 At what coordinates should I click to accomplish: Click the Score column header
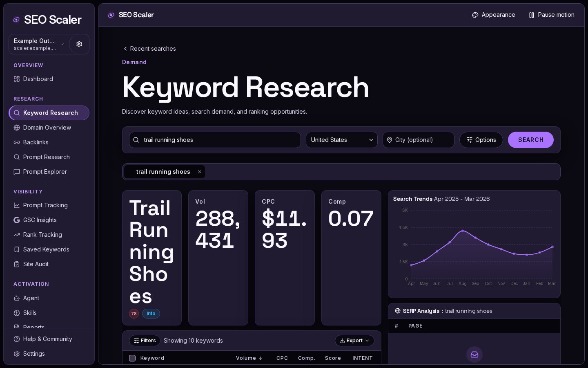click(333, 358)
